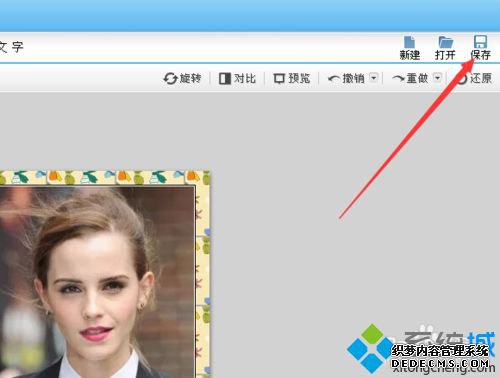This screenshot has width=500, height=378.
Task: Click the 新建 new document icon
Action: [409, 42]
